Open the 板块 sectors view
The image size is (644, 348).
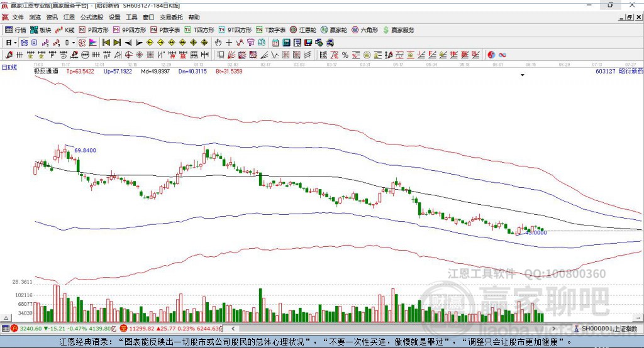[x=40, y=30]
